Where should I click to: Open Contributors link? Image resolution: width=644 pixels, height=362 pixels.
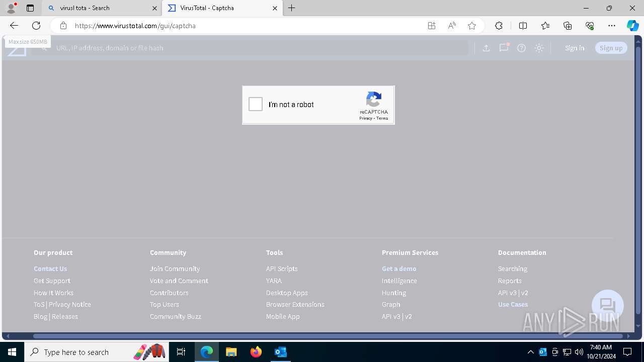pyautogui.click(x=169, y=293)
